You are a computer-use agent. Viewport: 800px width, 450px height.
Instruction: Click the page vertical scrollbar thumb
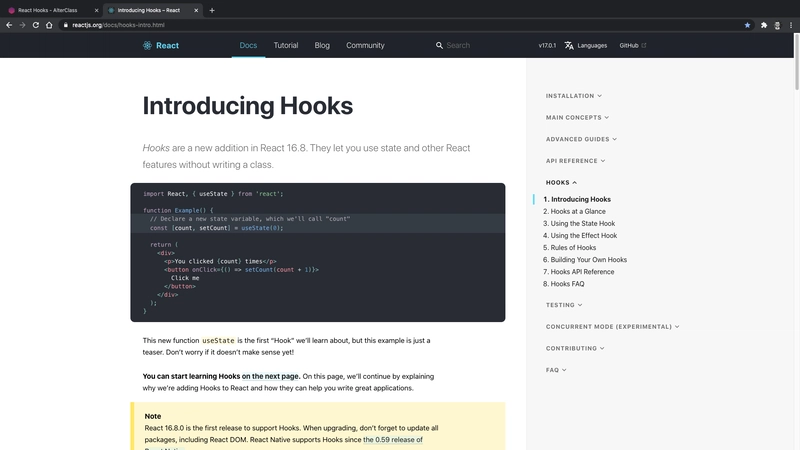tap(796, 62)
